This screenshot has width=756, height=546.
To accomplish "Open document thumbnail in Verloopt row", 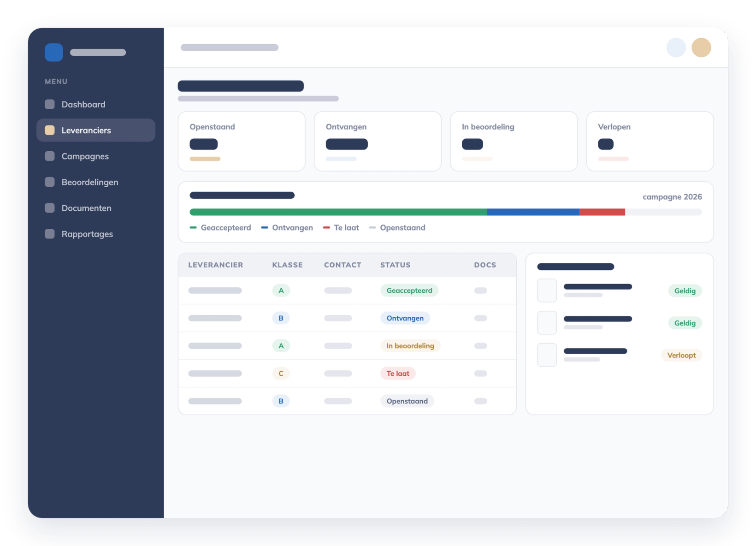I will (x=547, y=355).
